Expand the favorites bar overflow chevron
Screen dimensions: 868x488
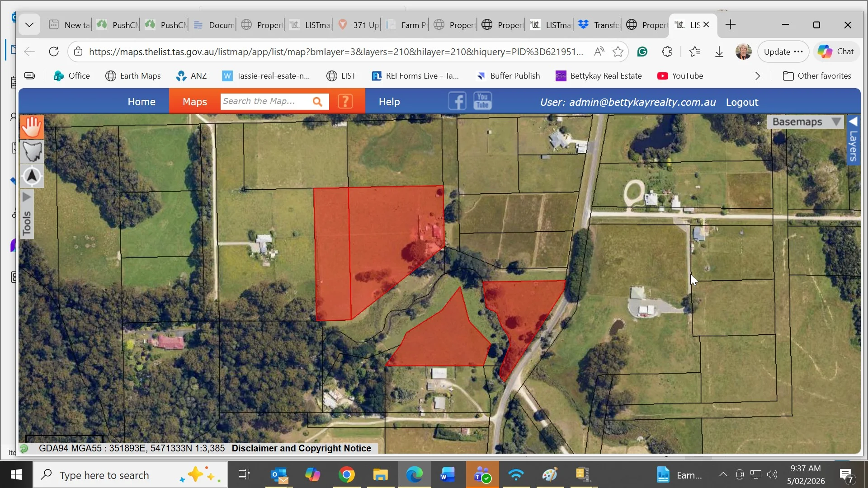[757, 76]
